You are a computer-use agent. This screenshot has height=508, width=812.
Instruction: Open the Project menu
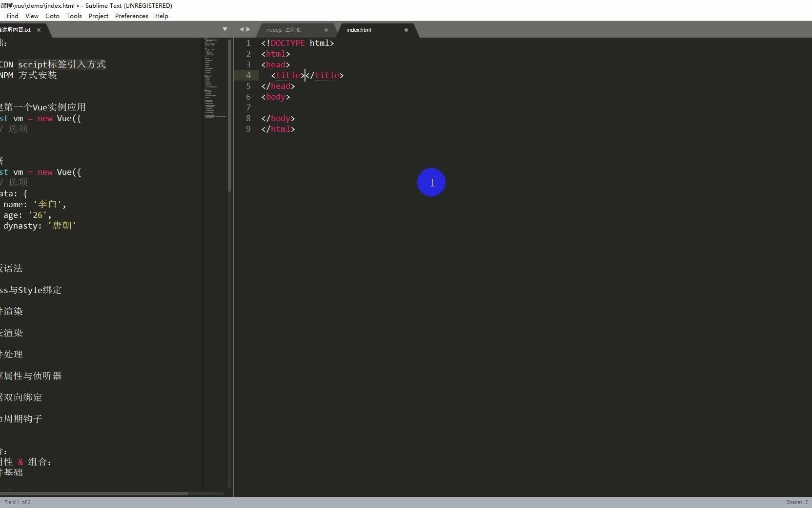pos(99,16)
